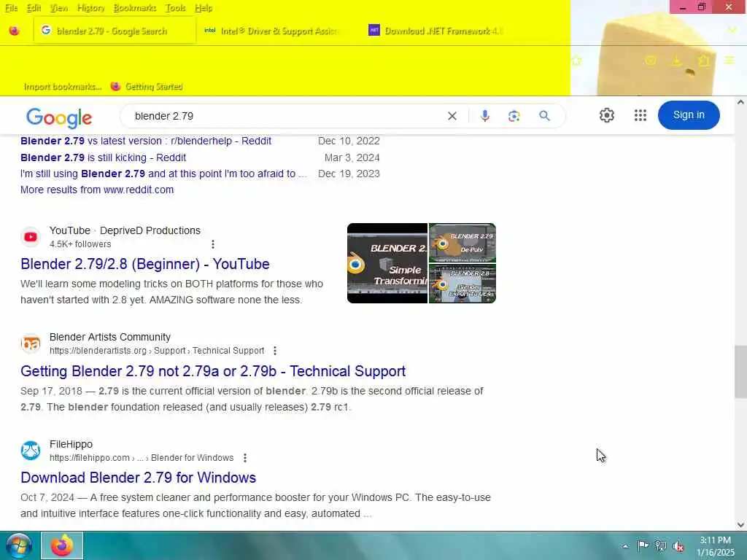Open the Windows Start menu orb
The width and height of the screenshot is (747, 560).
click(19, 545)
